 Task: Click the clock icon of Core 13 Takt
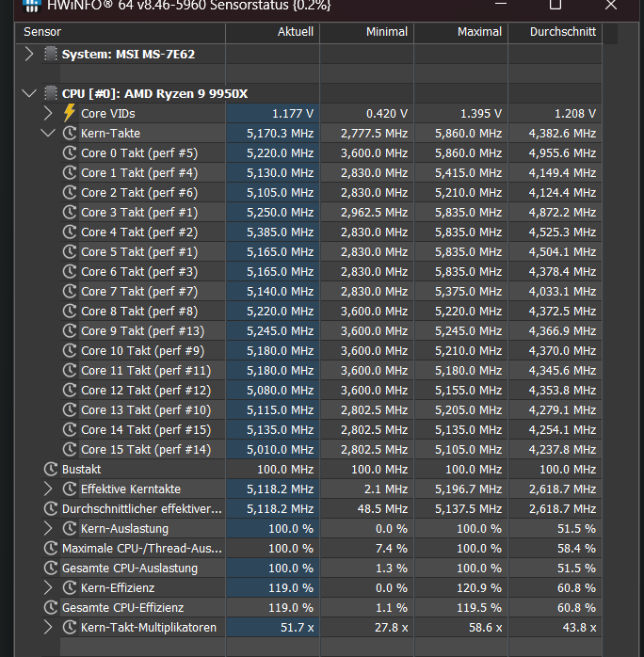(69, 409)
